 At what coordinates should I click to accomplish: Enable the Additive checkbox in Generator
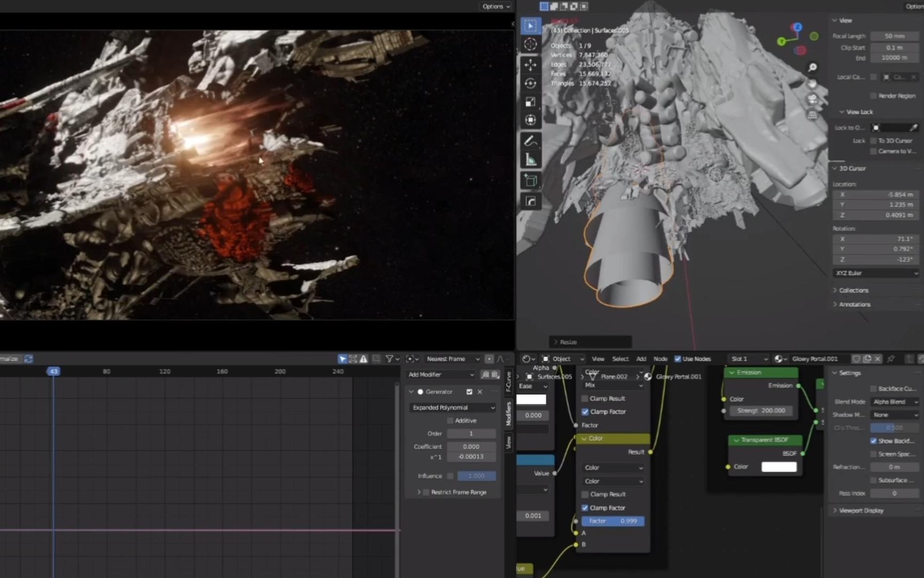tap(450, 421)
